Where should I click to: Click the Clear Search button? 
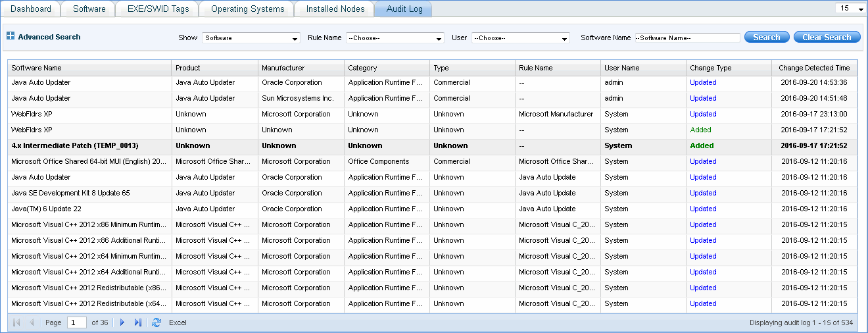point(827,38)
